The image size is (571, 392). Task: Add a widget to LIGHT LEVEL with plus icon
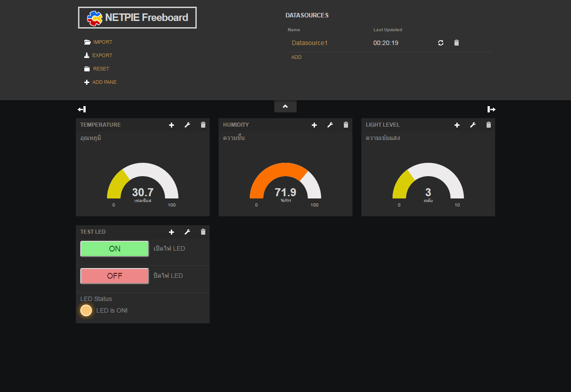pyautogui.click(x=457, y=125)
